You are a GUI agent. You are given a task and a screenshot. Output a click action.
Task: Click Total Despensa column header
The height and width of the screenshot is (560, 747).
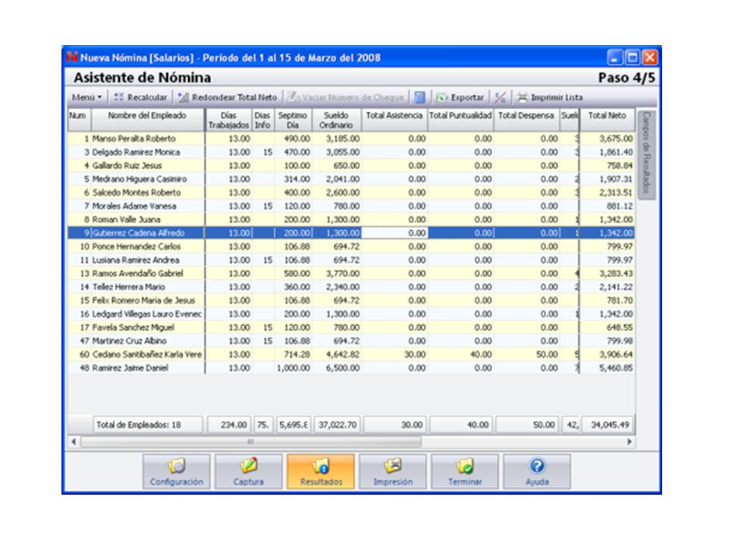point(527,120)
